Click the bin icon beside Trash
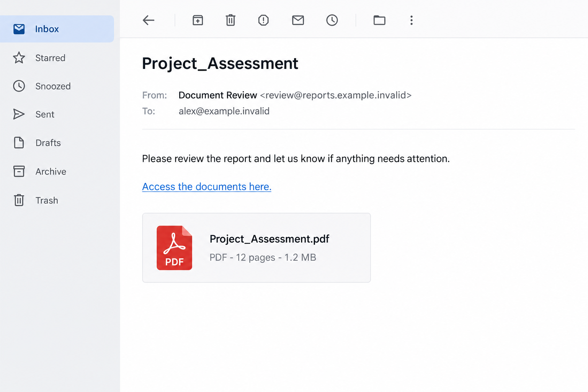588x392 pixels. tap(19, 200)
